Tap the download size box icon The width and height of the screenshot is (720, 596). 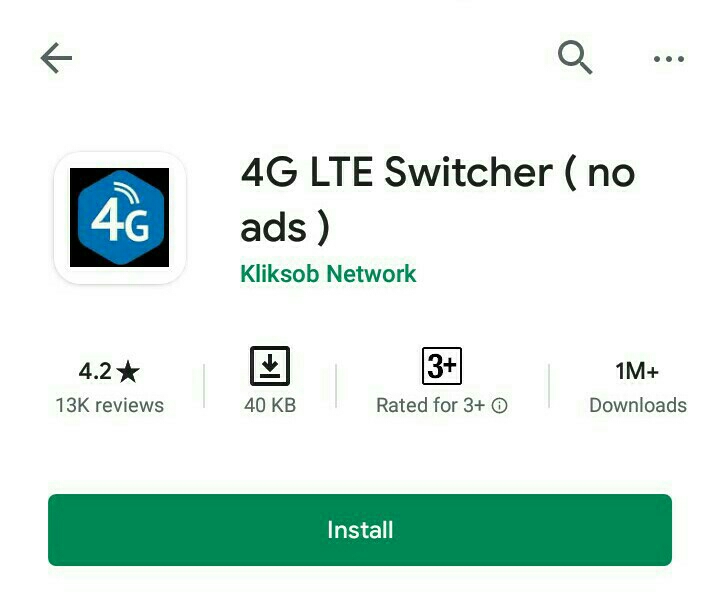click(270, 366)
